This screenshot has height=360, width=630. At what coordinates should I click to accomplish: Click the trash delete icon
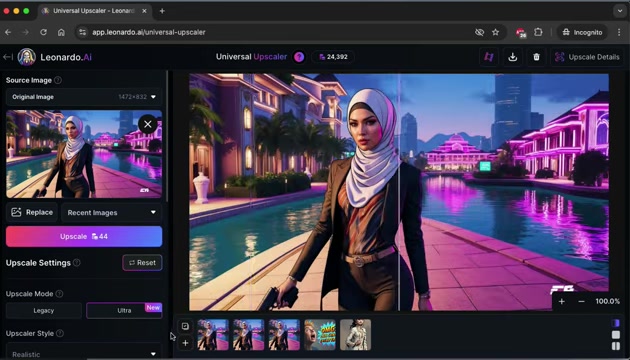536,57
